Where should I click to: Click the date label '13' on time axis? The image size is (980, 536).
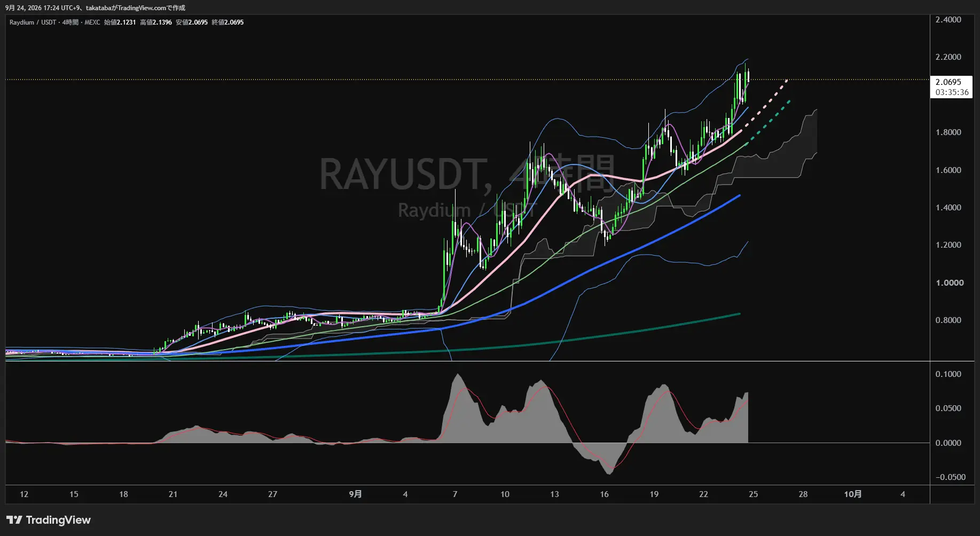point(554,494)
